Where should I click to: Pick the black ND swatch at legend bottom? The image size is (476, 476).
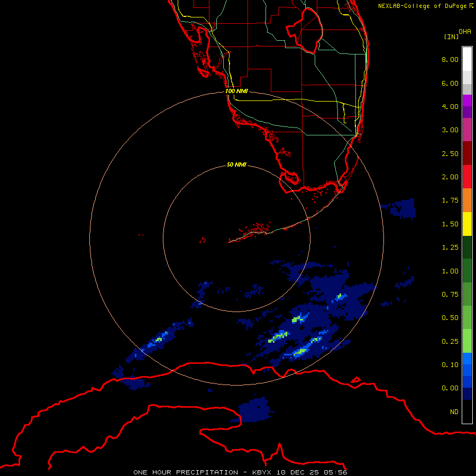pos(467,411)
